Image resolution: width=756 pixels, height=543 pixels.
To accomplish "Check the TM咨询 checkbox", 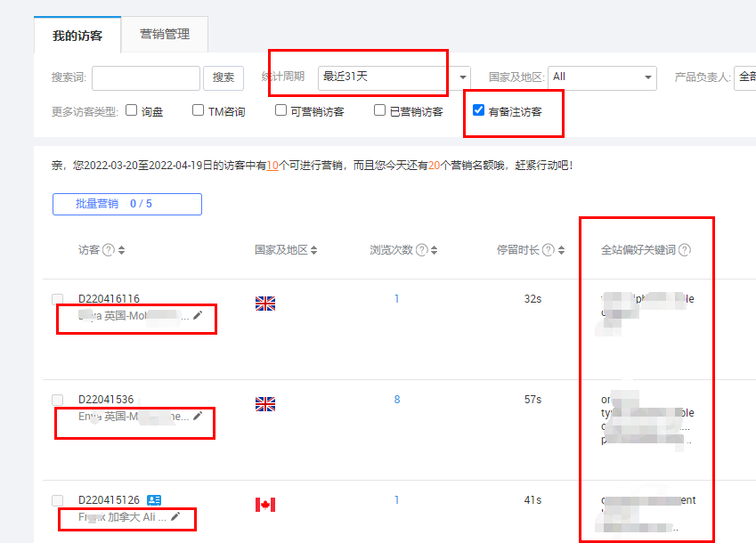I will pos(198,110).
